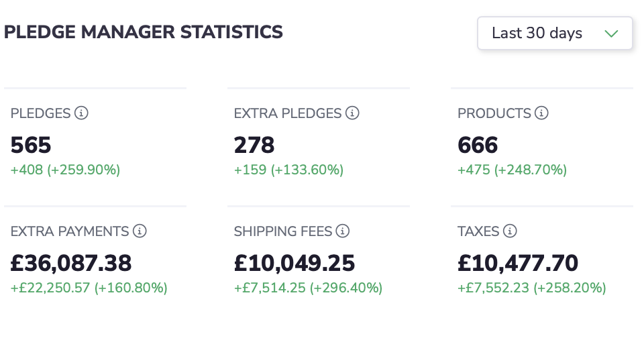
Task: Click the info icon next to EXTRA PAYMENTS
Action: click(x=140, y=231)
